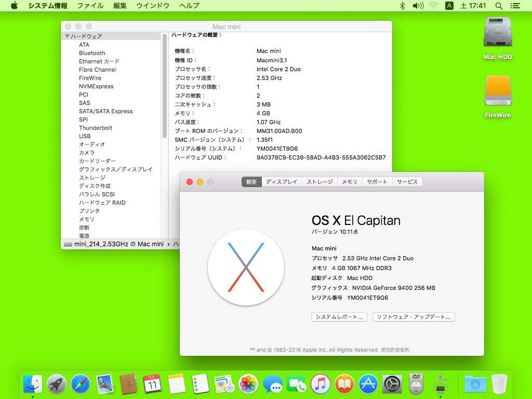Click Bluetooth status icon in menu bar
This screenshot has width=532, height=399.
point(402,6)
